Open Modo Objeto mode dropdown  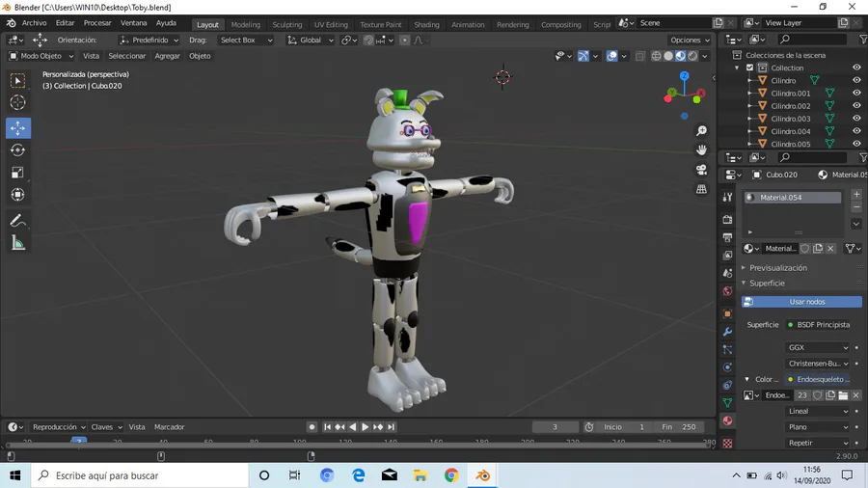(x=41, y=56)
